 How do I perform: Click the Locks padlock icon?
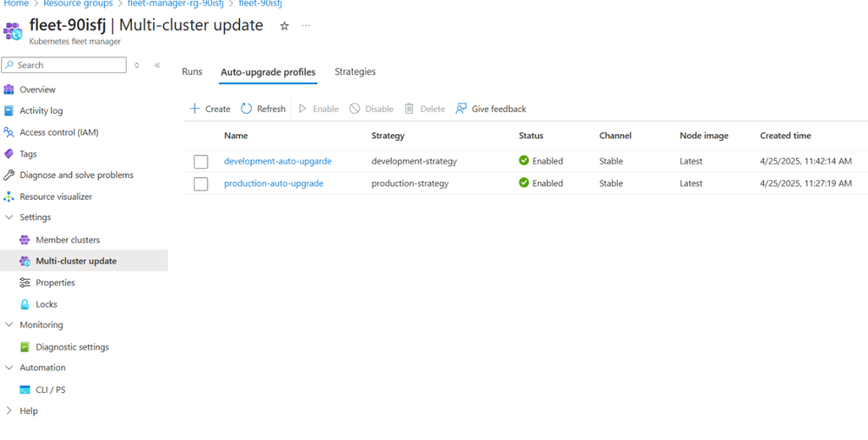tap(24, 304)
